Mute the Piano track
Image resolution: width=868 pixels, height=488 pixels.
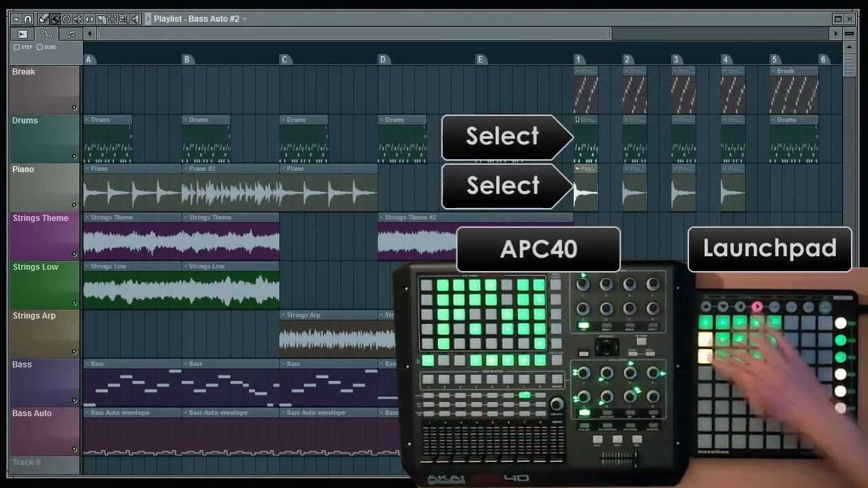click(x=74, y=205)
